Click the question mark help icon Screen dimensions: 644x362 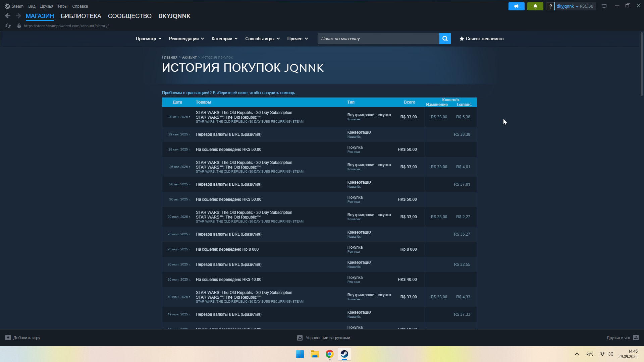[550, 6]
